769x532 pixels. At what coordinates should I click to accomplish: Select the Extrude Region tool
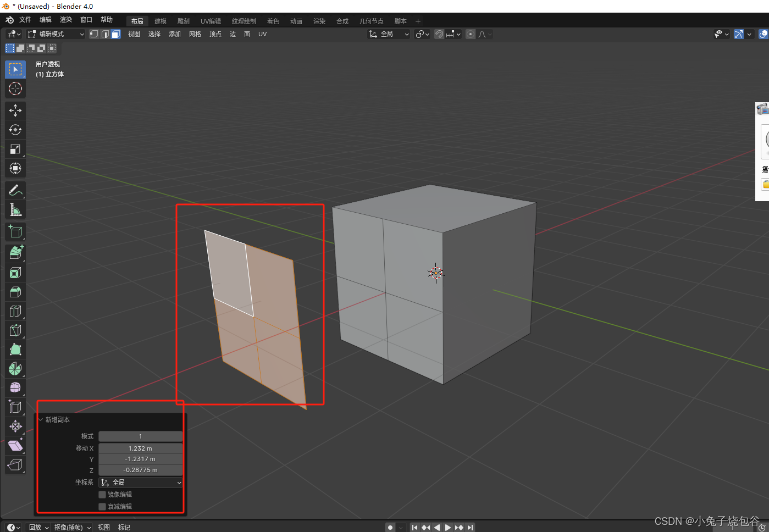pos(15,253)
